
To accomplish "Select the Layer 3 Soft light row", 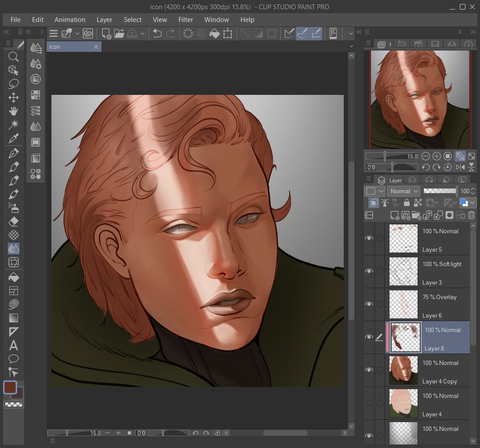I will (x=428, y=271).
